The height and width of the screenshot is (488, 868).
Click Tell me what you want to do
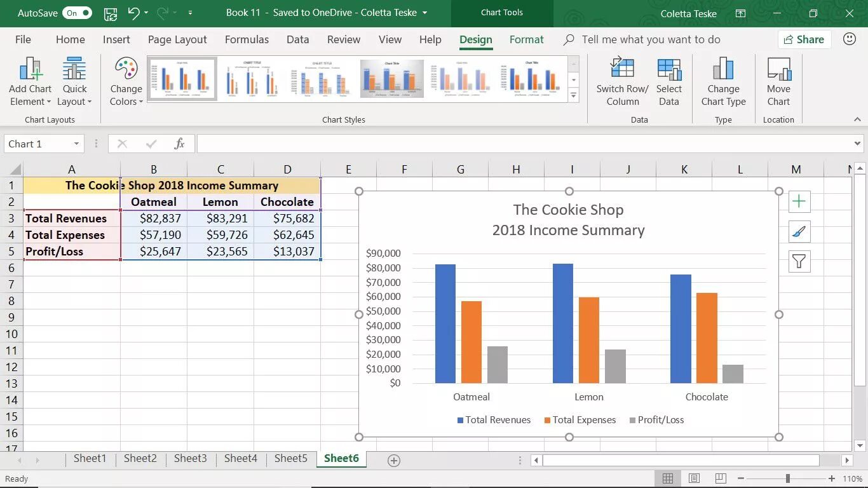(651, 39)
